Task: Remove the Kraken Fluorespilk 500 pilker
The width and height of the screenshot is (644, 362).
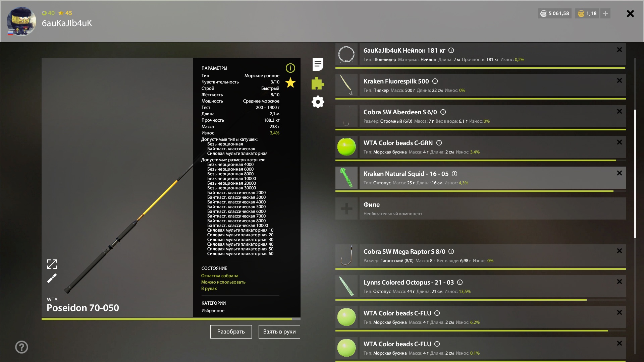Action: click(620, 80)
